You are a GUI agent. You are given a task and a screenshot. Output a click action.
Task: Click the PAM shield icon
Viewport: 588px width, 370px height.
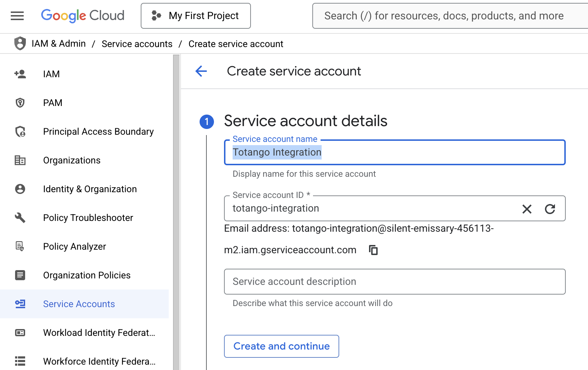(20, 103)
